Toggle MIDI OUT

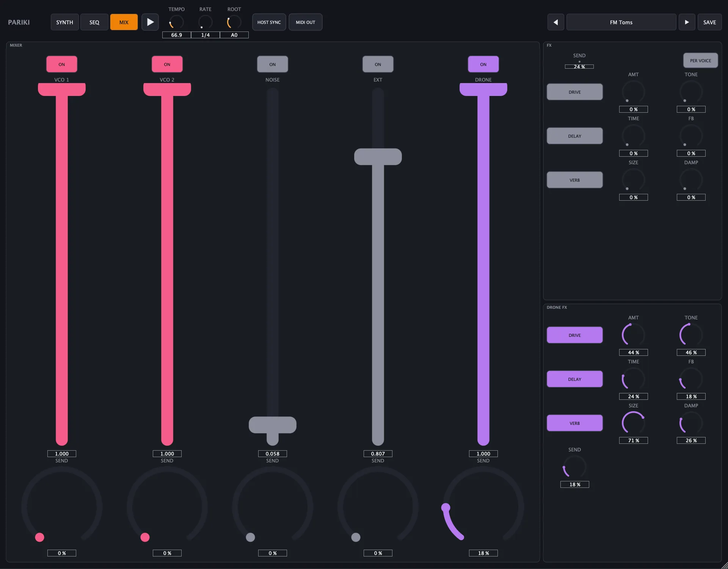[305, 22]
